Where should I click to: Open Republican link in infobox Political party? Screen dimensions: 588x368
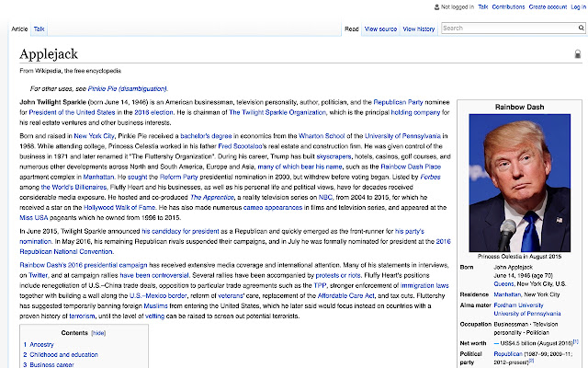click(508, 353)
